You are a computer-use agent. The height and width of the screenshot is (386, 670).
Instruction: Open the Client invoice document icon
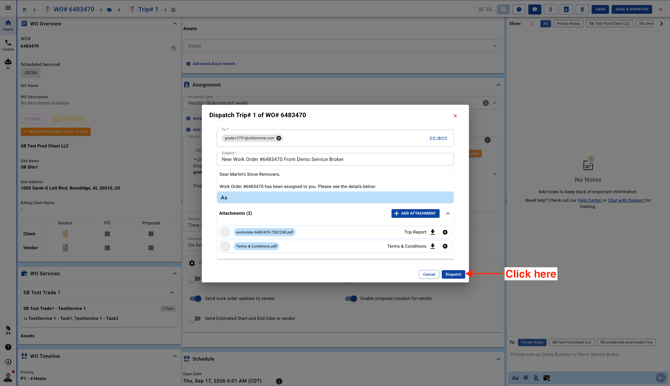(65, 234)
